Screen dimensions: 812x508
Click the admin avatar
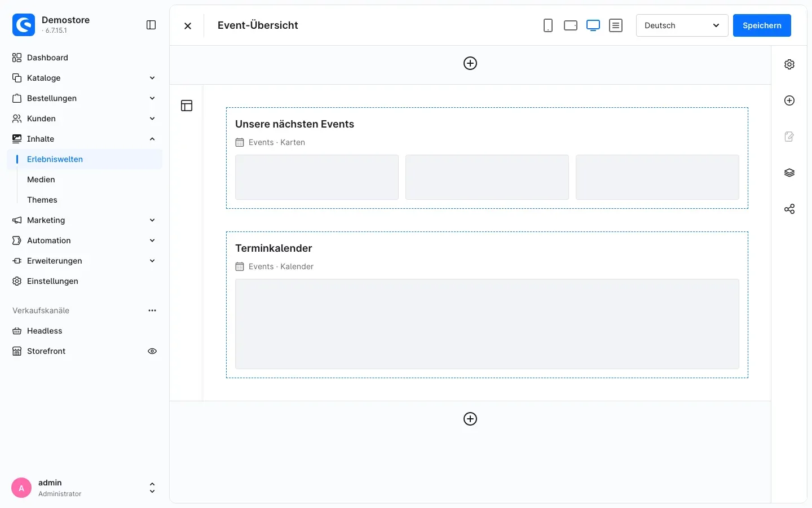(x=21, y=488)
